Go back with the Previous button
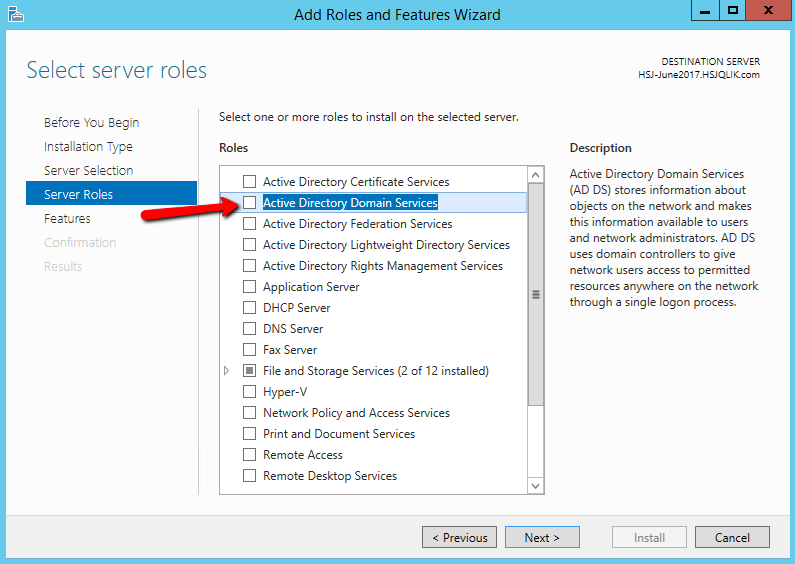Screen dimensions: 795x564 tap(459, 537)
